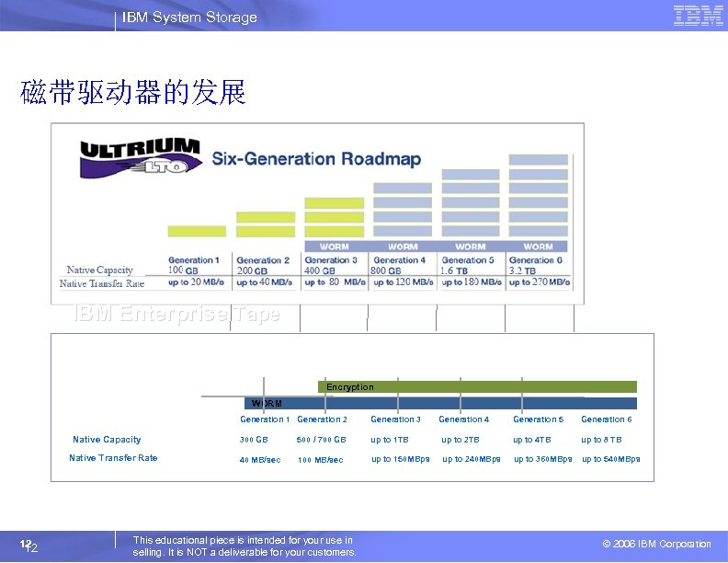The width and height of the screenshot is (728, 563).
Task: Click LTO 'Generation 5' 1.6 TB label
Action: (467, 265)
